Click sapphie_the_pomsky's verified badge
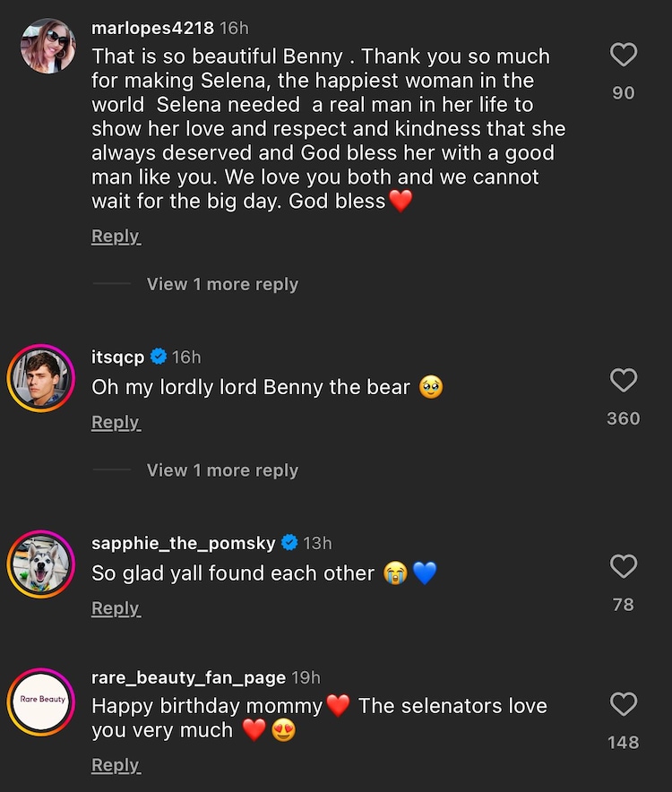This screenshot has width=672, height=792. coord(289,541)
